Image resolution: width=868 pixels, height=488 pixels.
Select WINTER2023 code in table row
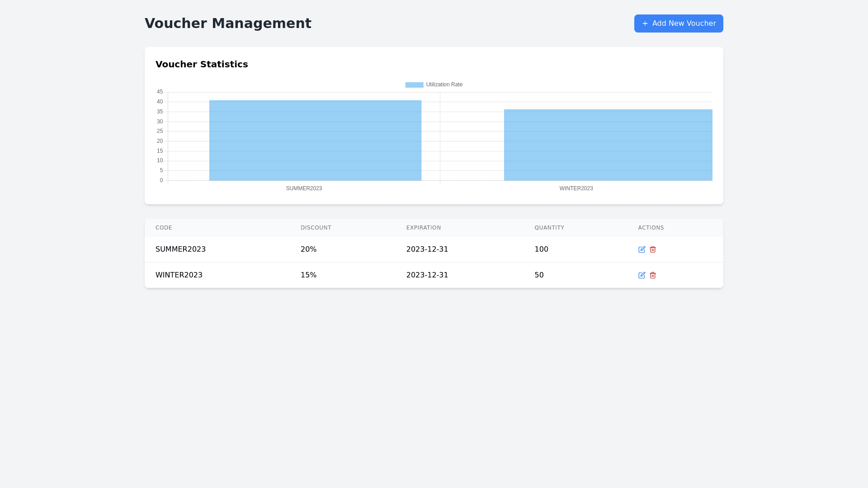(179, 275)
